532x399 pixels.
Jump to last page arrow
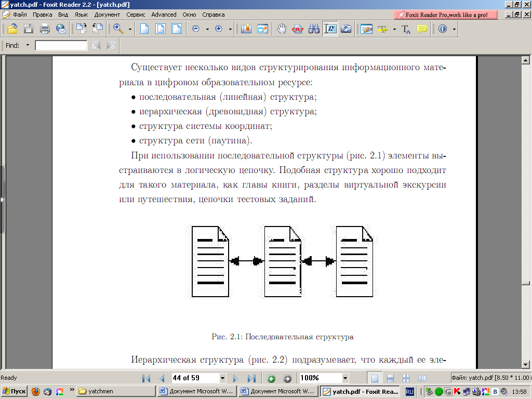click(251, 378)
